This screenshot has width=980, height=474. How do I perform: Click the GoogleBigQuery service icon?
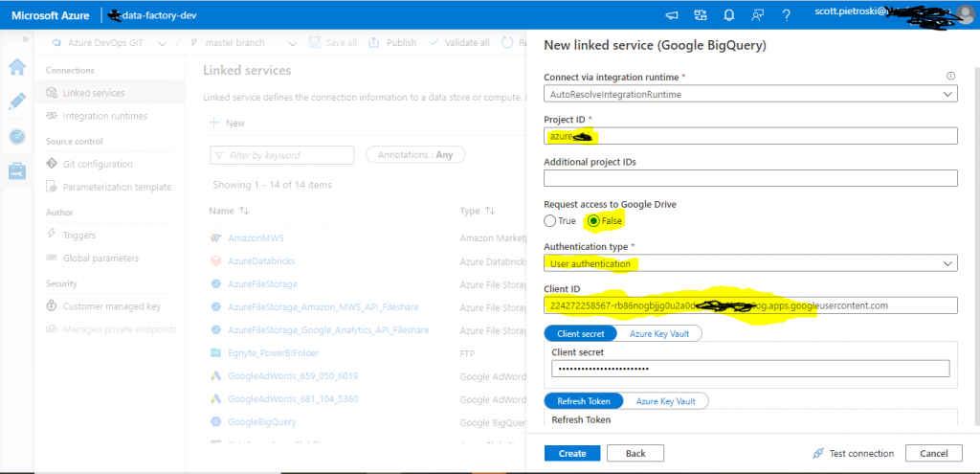pos(216,421)
